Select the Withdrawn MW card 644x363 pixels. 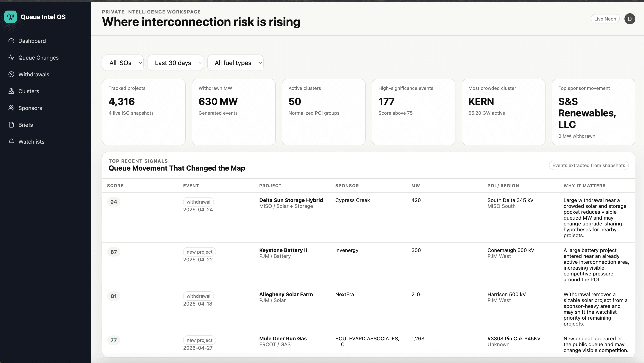pos(234,112)
